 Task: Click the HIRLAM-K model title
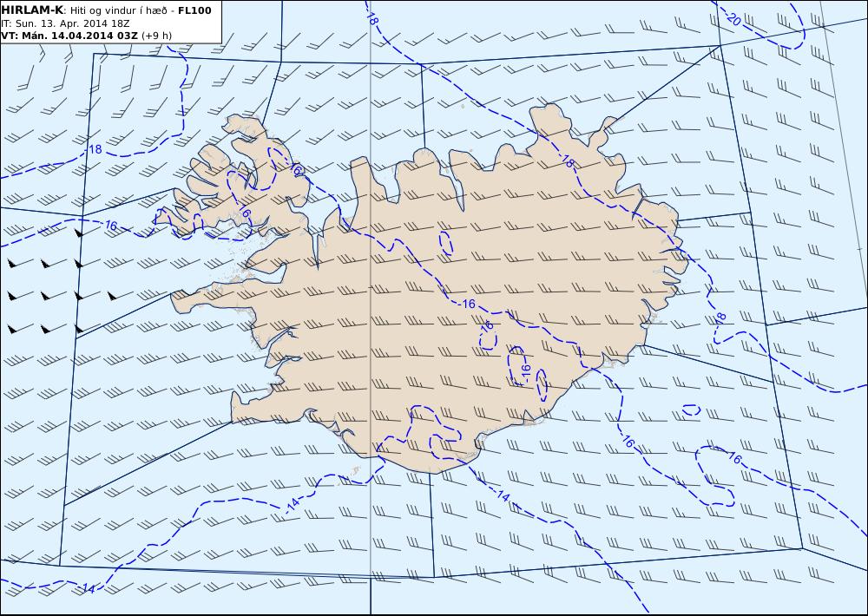point(32,10)
